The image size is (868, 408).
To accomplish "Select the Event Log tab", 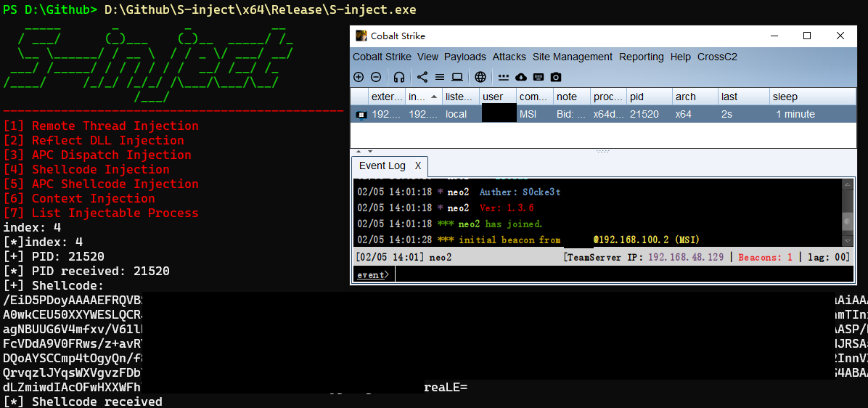I will pyautogui.click(x=382, y=166).
